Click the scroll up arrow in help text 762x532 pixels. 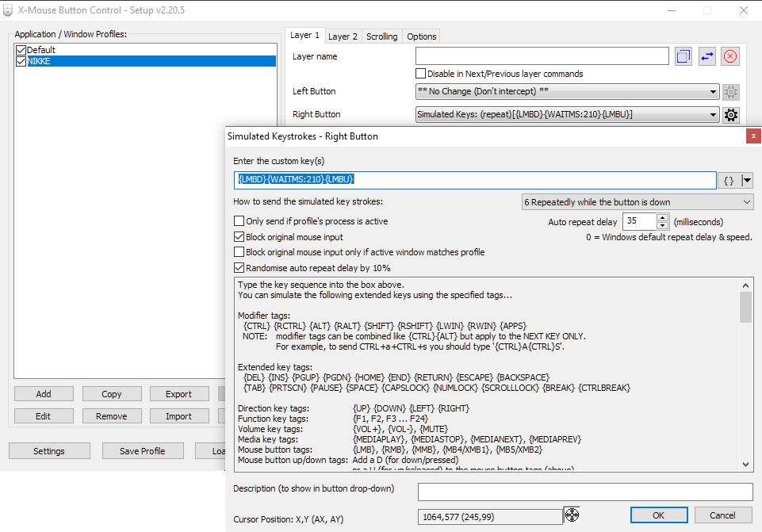tap(745, 285)
